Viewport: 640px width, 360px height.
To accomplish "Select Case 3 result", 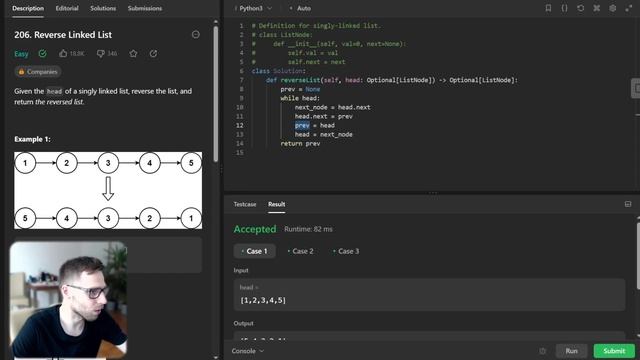I will click(346, 251).
